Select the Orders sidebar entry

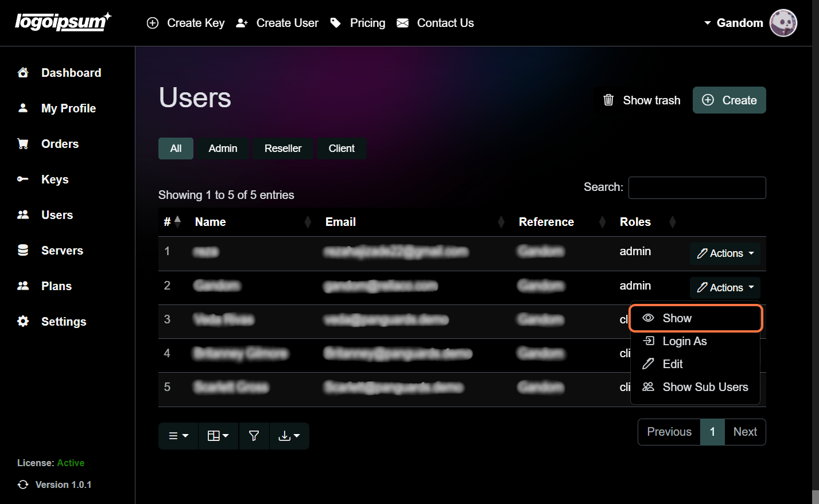(59, 143)
